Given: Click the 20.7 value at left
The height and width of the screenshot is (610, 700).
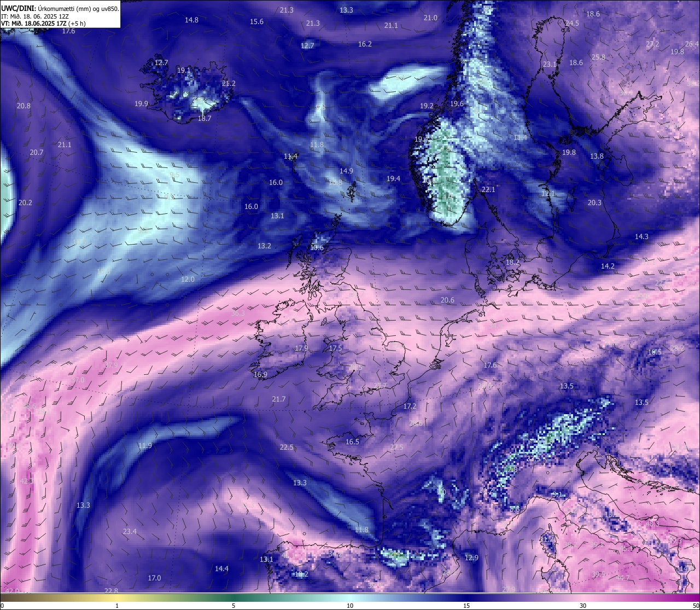Looking at the screenshot, I should click(37, 152).
